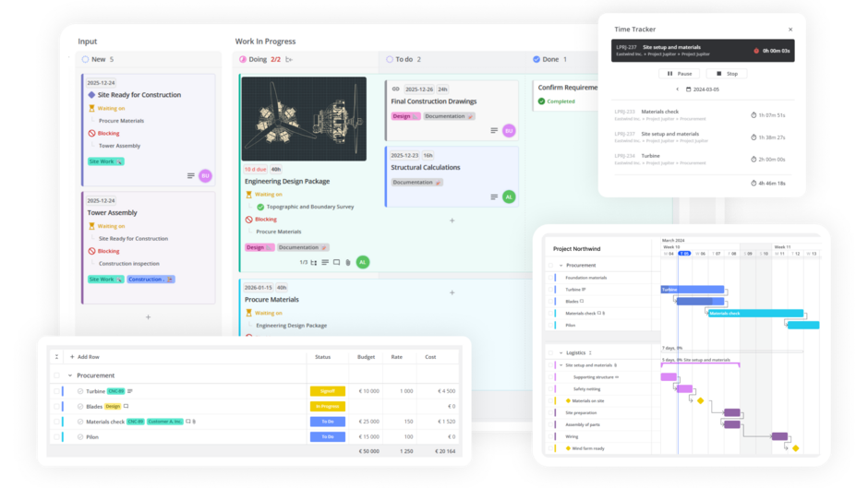This screenshot has width=868, height=488.
Task: Click the Doing column workflow icon
Action: pos(289,59)
